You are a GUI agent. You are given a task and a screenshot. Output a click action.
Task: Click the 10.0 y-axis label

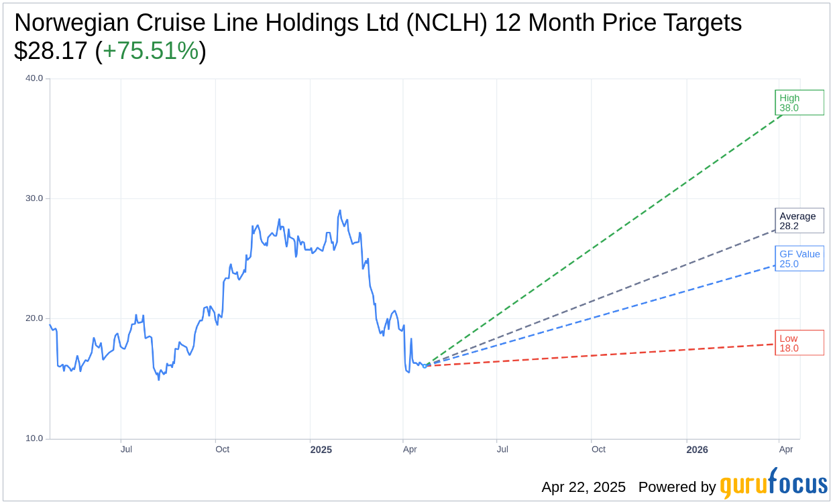[x=34, y=438]
